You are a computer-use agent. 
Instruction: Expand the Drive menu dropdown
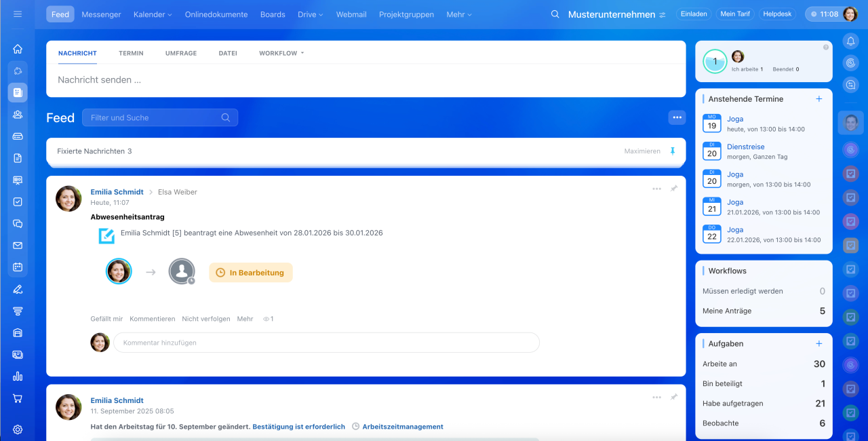click(310, 14)
